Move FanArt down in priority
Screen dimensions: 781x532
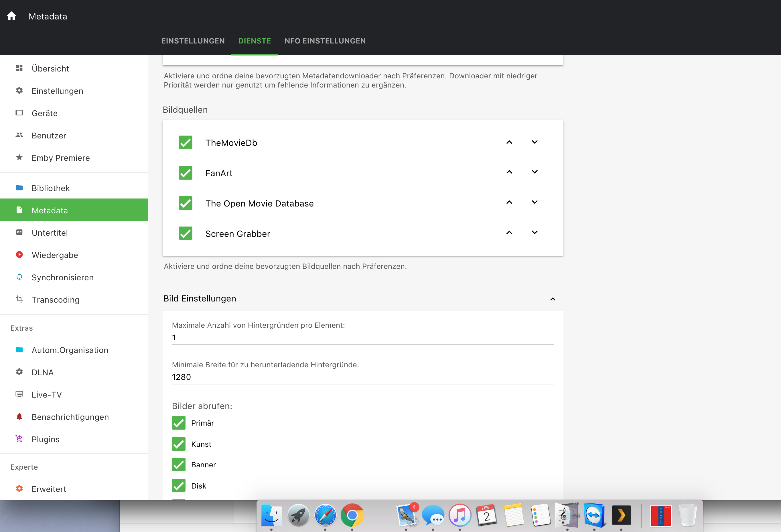[535, 172]
